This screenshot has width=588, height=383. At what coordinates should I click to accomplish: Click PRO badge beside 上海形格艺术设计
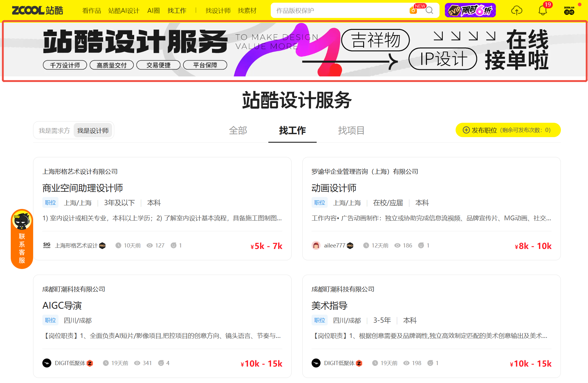point(102,246)
